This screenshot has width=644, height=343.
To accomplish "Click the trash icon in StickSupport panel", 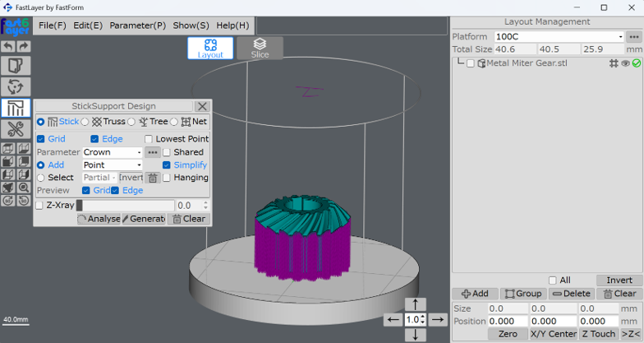I will coord(153,178).
